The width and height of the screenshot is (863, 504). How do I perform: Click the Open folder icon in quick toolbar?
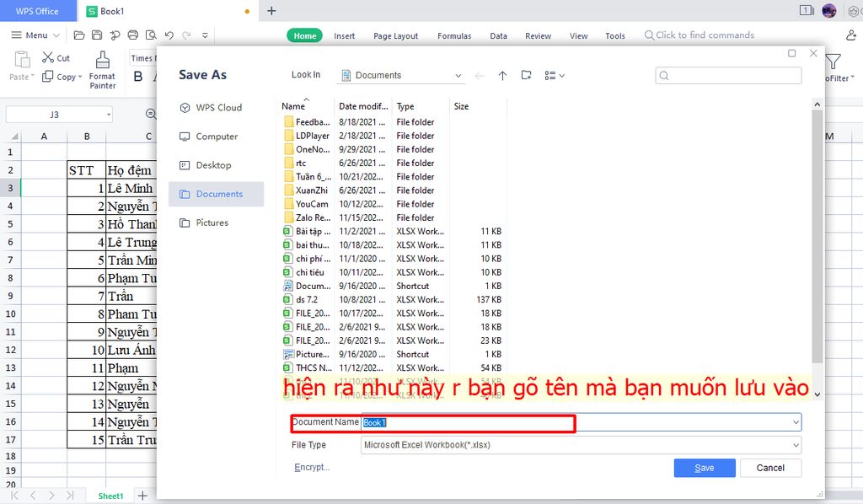point(79,35)
